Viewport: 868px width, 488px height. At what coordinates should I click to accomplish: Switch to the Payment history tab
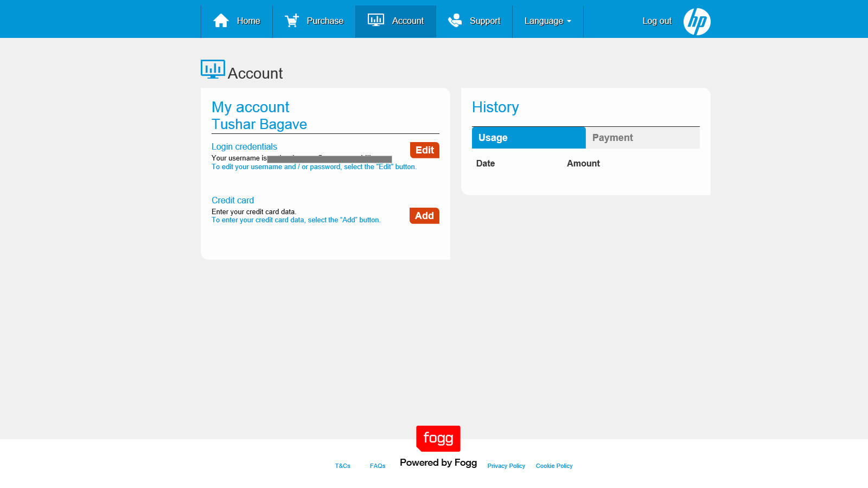pos(642,138)
